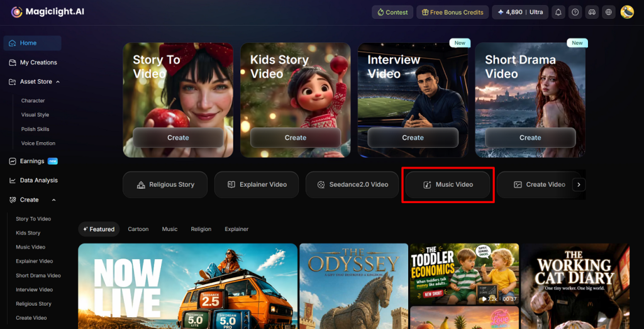Collapse the Asset Store section chevron
Viewport: 644px width, 329px height.
click(57, 82)
